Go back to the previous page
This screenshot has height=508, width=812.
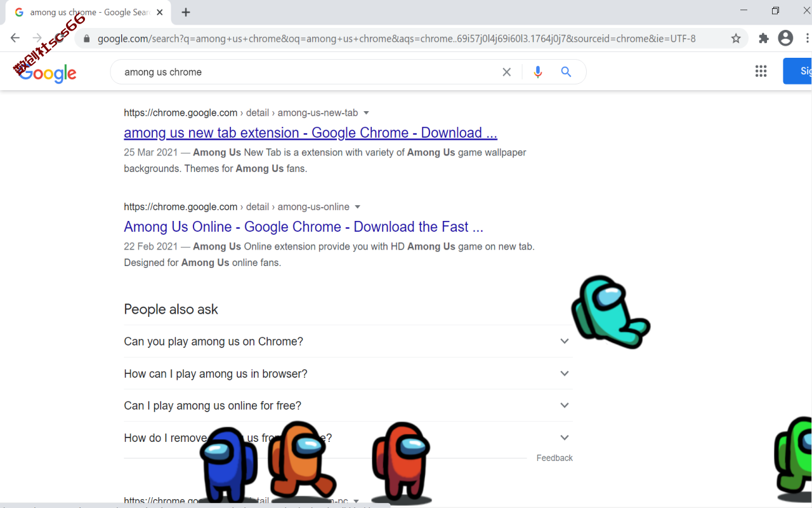[x=15, y=38]
